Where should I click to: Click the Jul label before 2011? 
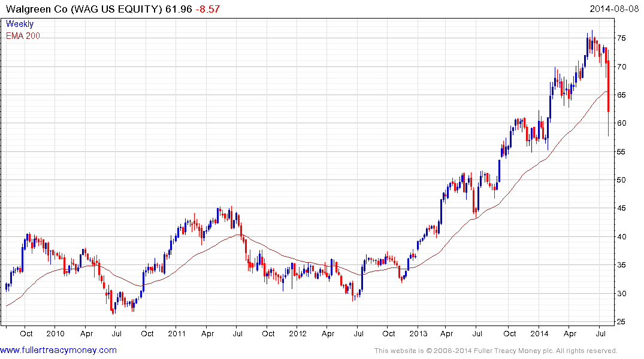117,333
